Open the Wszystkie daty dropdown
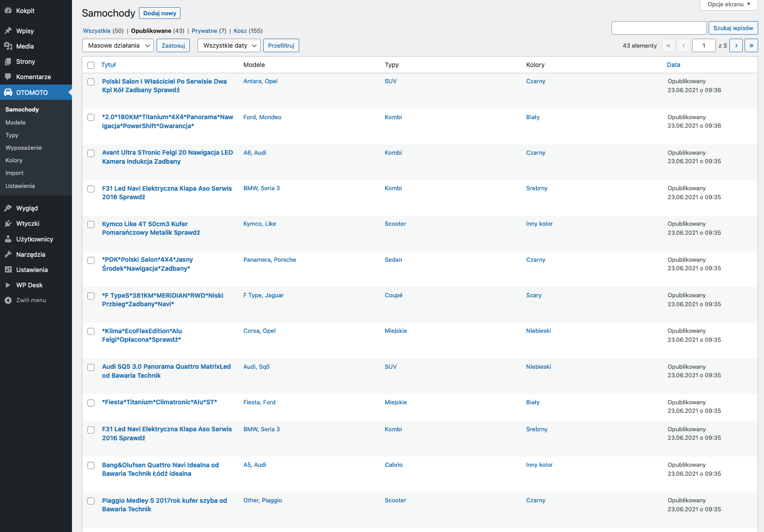 [229, 45]
